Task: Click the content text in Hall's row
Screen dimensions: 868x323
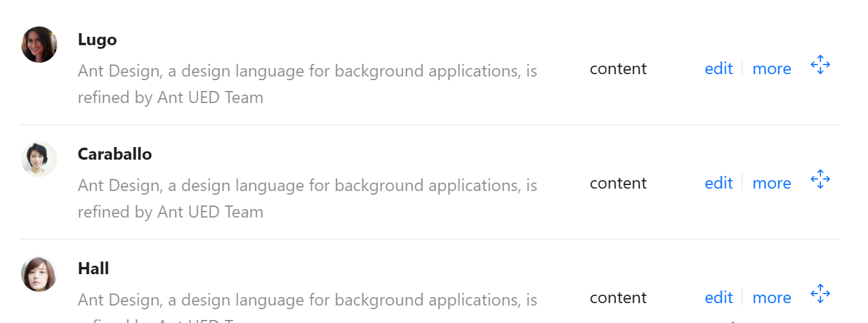Action: click(x=618, y=298)
